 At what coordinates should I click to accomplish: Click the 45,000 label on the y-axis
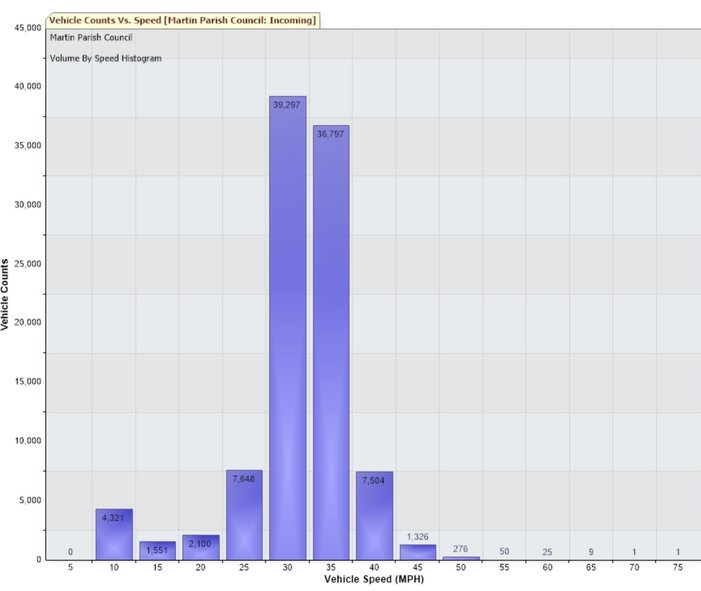click(21, 27)
